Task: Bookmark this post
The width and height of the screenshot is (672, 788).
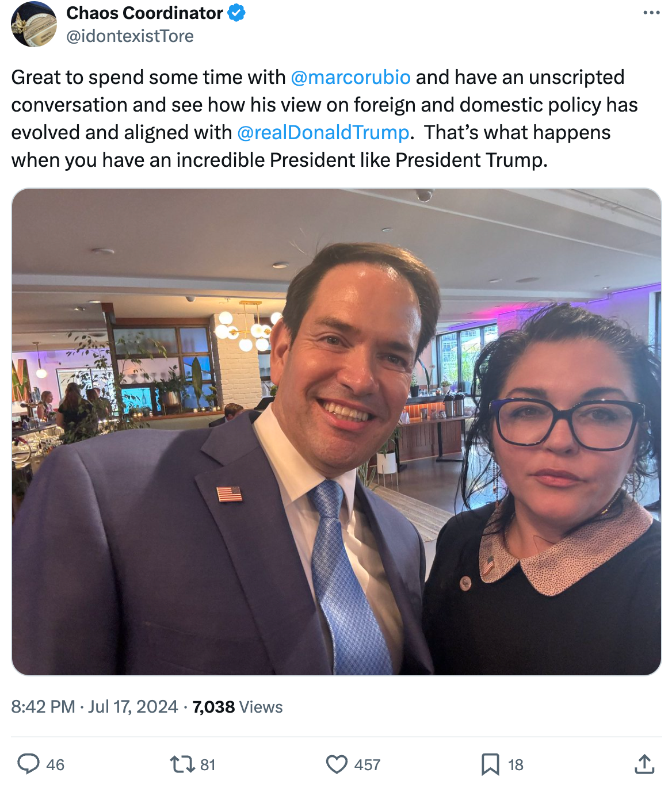Action: point(490,764)
